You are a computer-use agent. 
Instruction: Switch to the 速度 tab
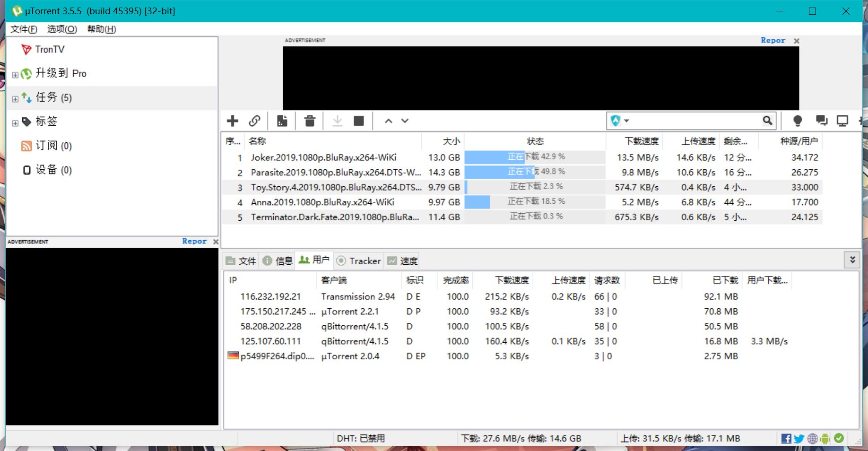pos(402,261)
